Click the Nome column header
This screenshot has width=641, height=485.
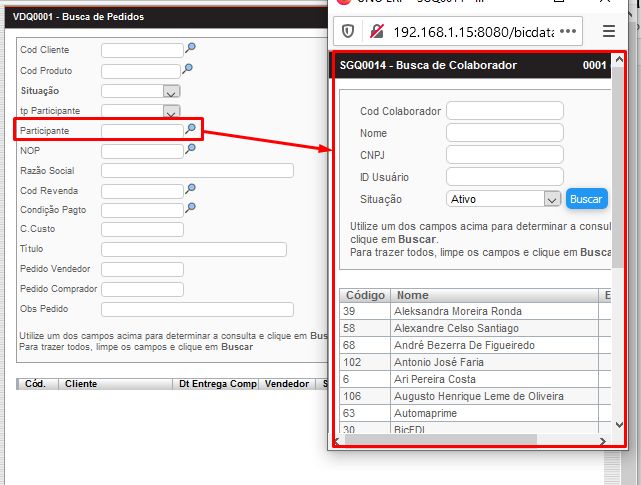click(412, 295)
